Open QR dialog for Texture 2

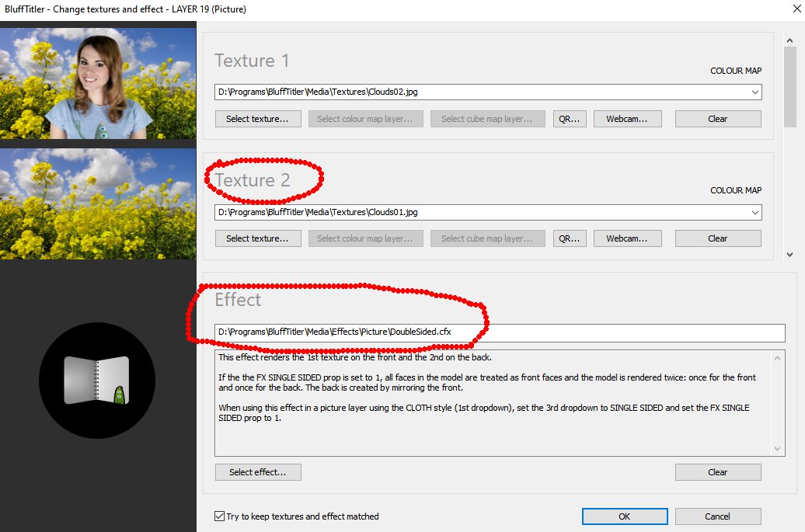[570, 238]
